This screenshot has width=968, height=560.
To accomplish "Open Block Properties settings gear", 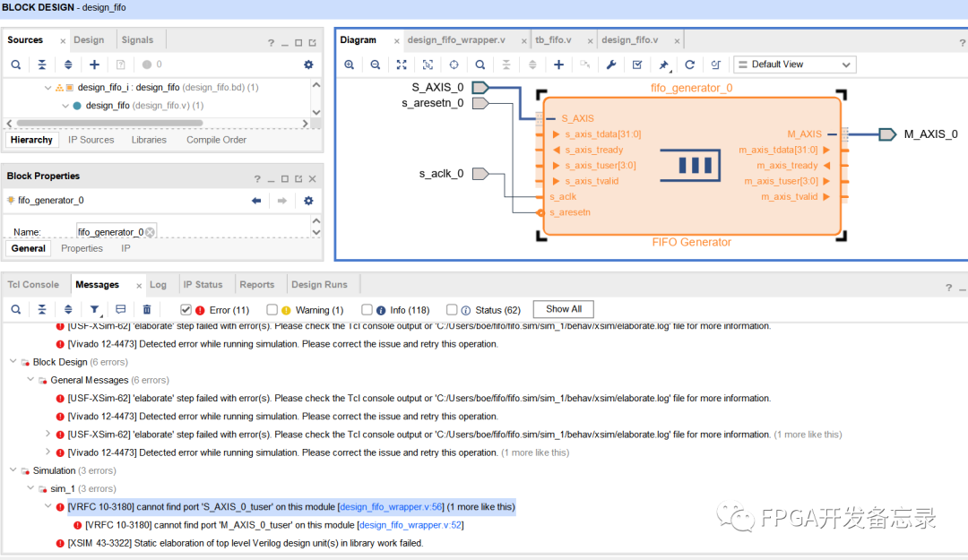I will [x=308, y=200].
